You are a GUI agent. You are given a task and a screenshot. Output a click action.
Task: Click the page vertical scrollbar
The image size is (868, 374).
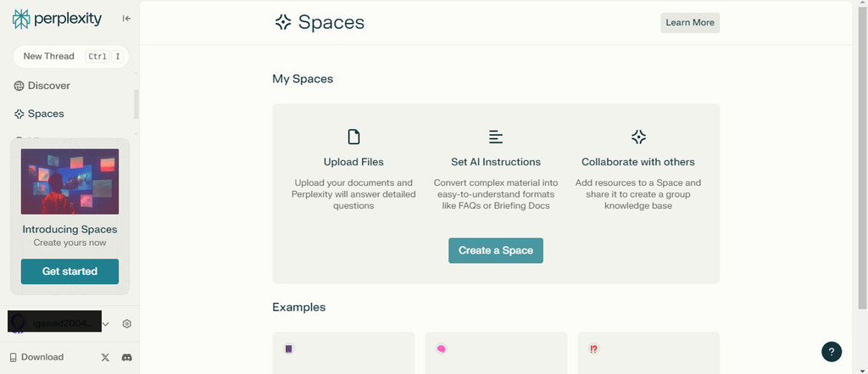tap(862, 158)
